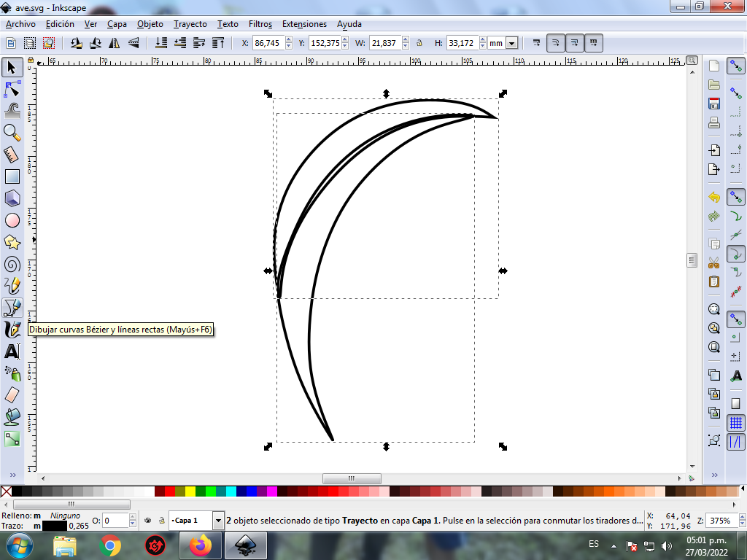
Task: Open the Trayecto menu
Action: [190, 24]
